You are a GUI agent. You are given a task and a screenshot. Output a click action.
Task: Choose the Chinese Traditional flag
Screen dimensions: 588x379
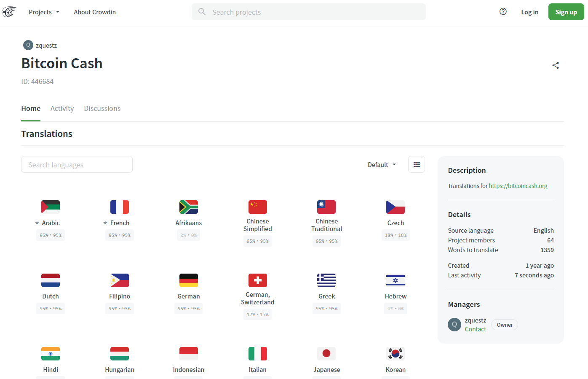[326, 207]
